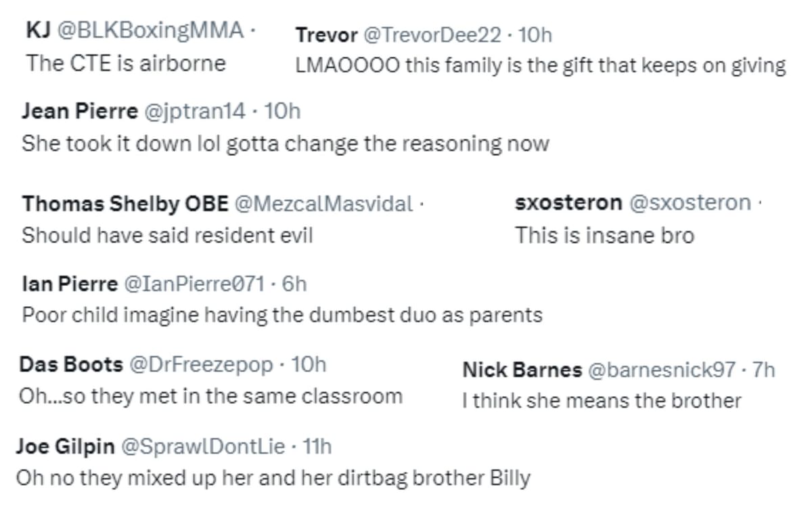Image resolution: width=812 pixels, height=508 pixels.
Task: Open the "The CTE is airborne" tweet
Action: click(x=126, y=63)
